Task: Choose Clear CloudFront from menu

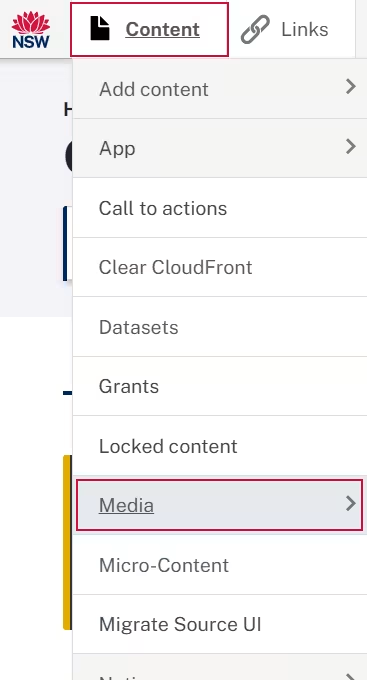Action: [x=220, y=268]
